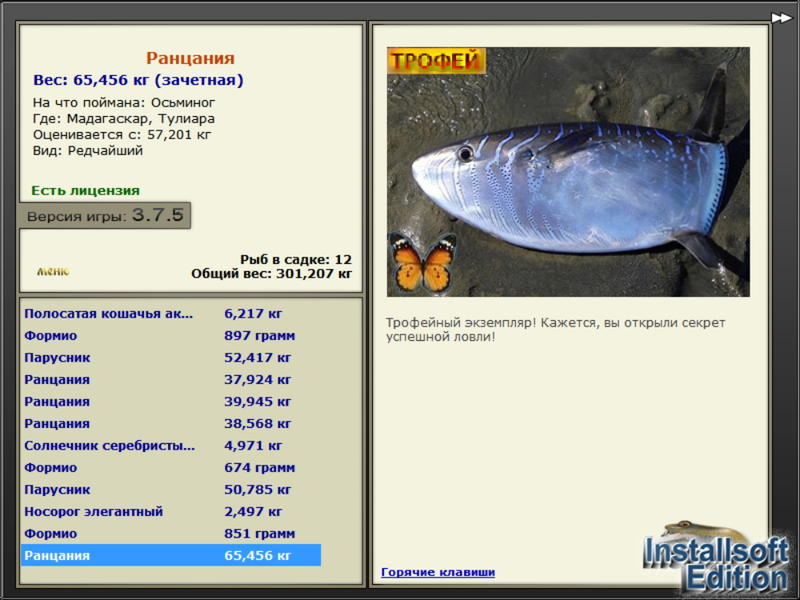Click the ТРОФЕЙ badge on the photo
This screenshot has height=600, width=800.
pos(436,61)
